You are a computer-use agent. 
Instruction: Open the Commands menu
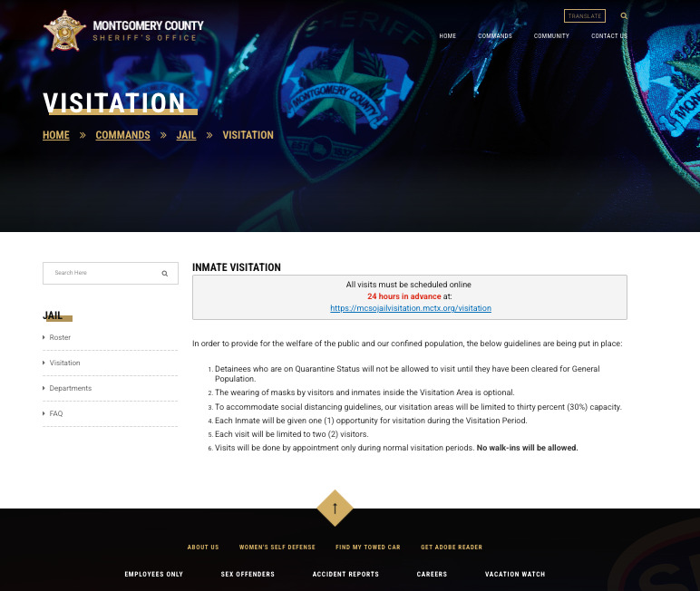pyautogui.click(x=495, y=36)
